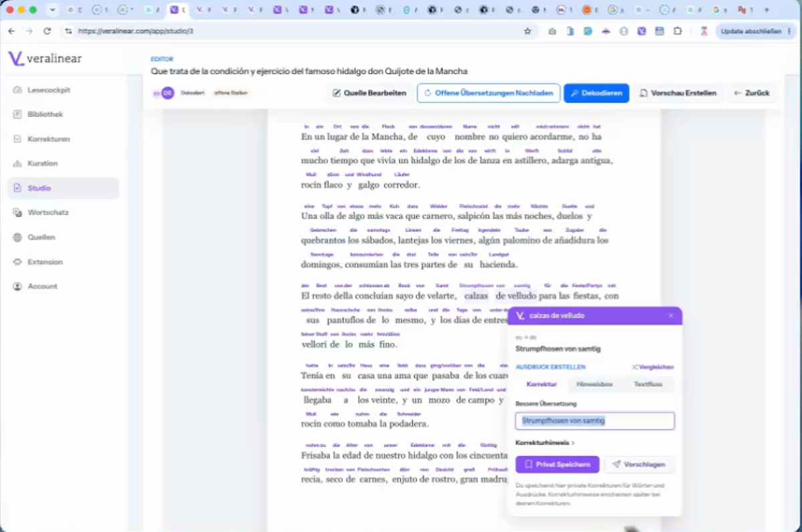Screen dimensions: 802x532
Task: Click the Update abschließen button
Action: [x=751, y=31]
